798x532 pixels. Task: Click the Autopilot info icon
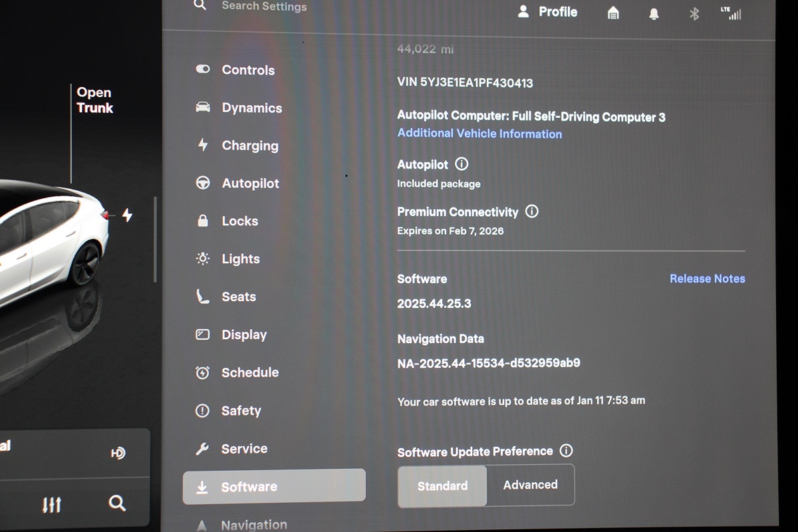pyautogui.click(x=462, y=164)
